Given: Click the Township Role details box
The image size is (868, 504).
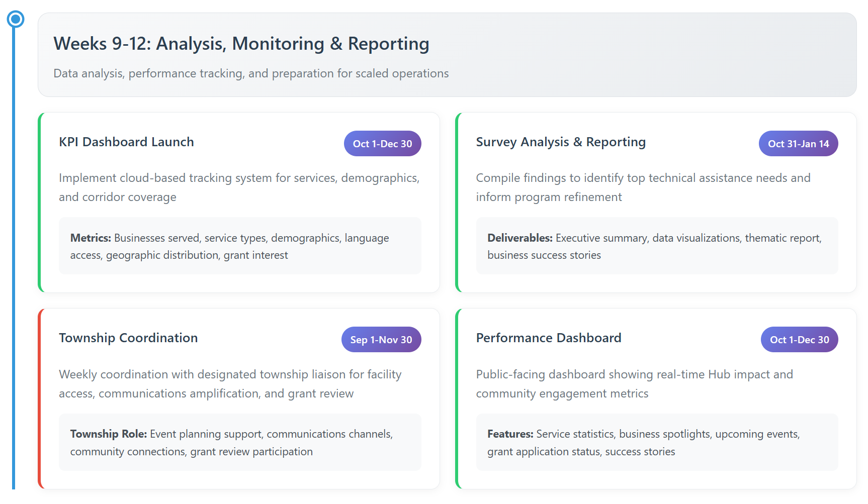Looking at the screenshot, I should 240,442.
